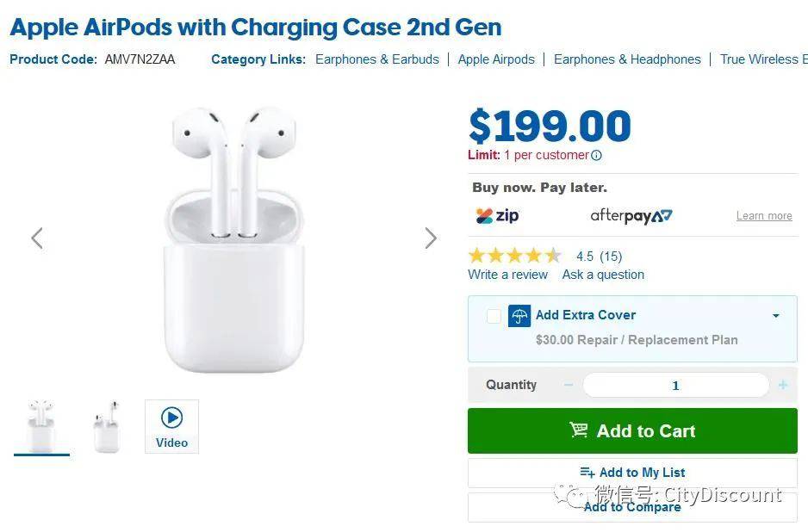Click the quantity input field
The width and height of the screenshot is (808, 532).
tap(675, 385)
